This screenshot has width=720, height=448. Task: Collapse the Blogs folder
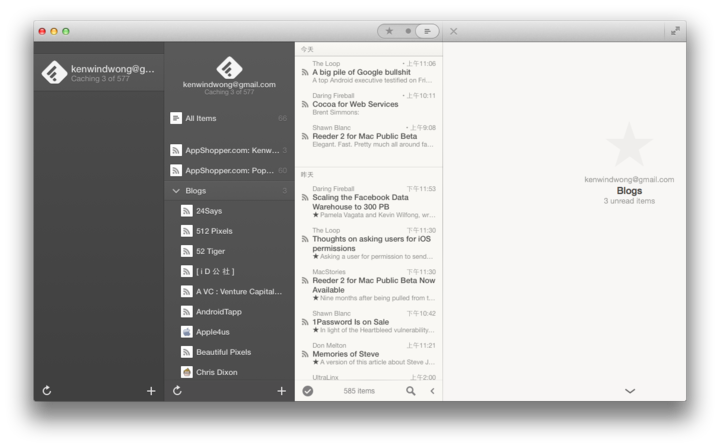177,190
